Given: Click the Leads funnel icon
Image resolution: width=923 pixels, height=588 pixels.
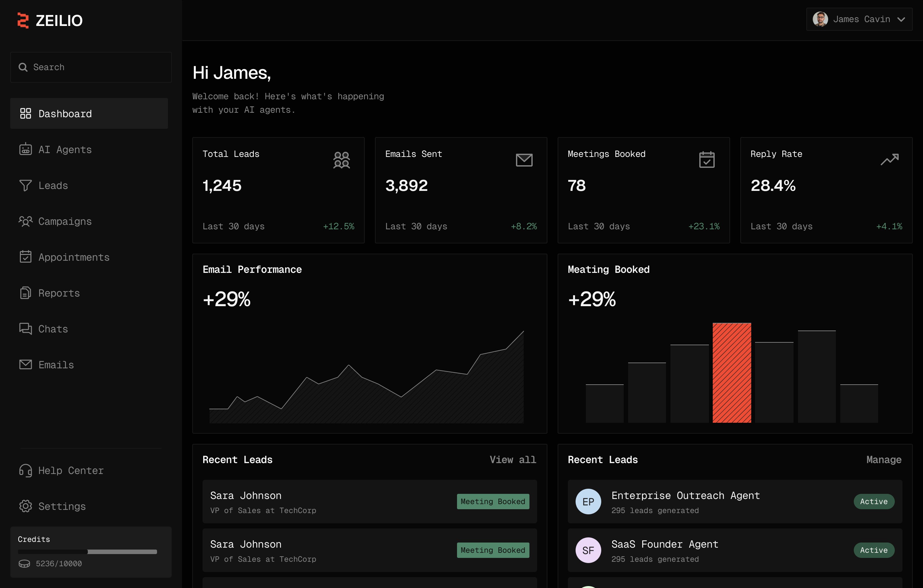Looking at the screenshot, I should coord(25,185).
